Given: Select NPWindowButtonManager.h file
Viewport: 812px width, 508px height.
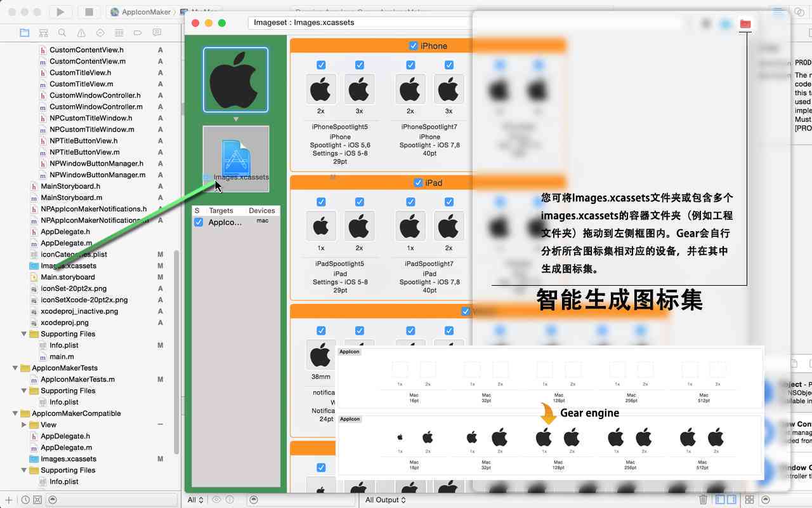Looking at the screenshot, I should (96, 163).
